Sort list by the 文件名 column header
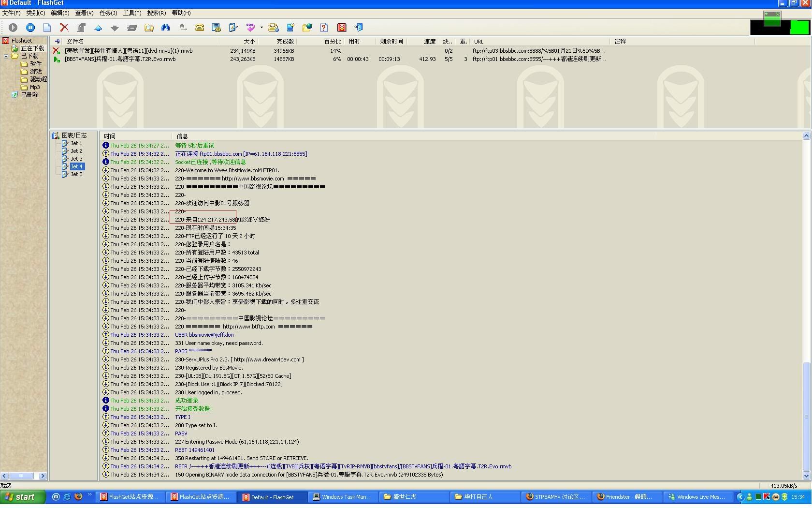The width and height of the screenshot is (812, 508). click(x=75, y=42)
